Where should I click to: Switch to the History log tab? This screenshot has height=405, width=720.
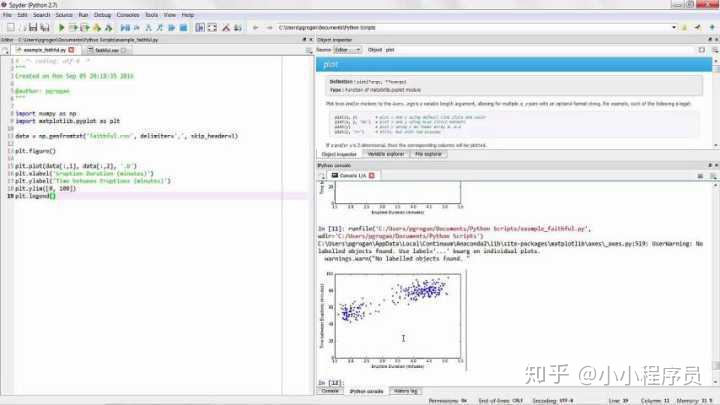pyautogui.click(x=405, y=391)
